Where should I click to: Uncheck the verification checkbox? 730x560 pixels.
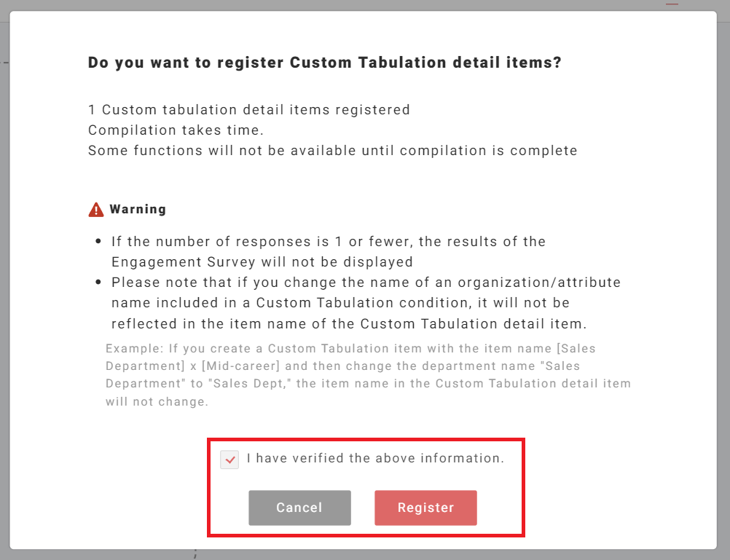point(229,460)
